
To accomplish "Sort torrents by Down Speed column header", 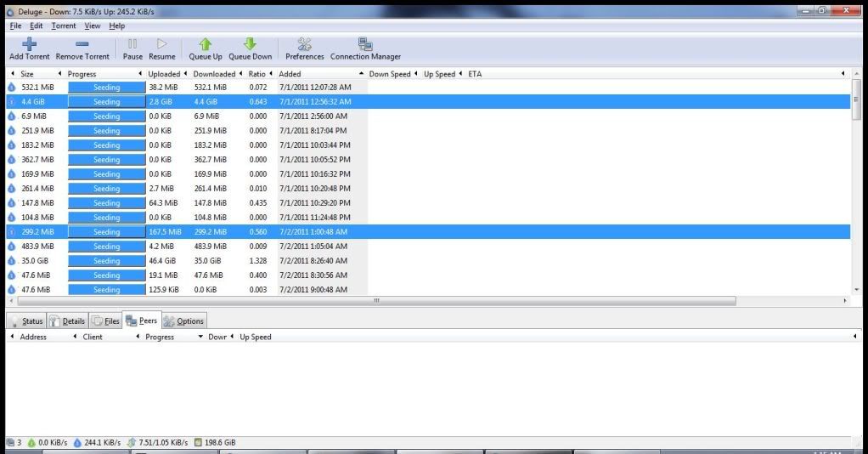I will (x=392, y=74).
